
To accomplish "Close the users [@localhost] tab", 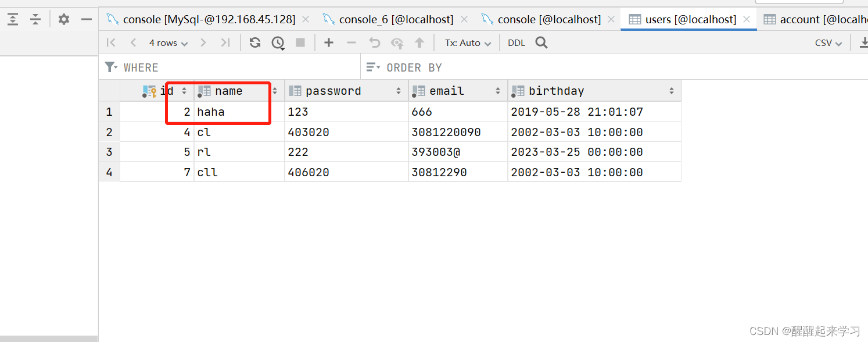I will (746, 19).
